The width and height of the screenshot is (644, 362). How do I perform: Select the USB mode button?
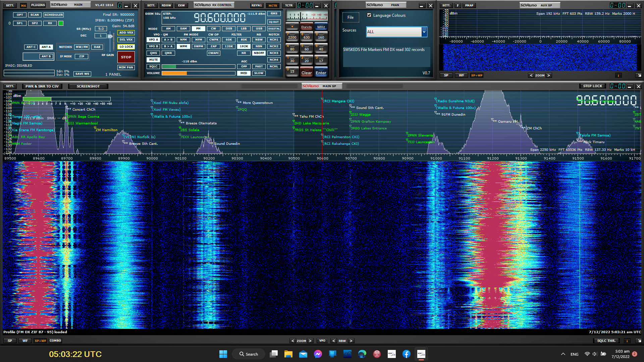[259, 28]
